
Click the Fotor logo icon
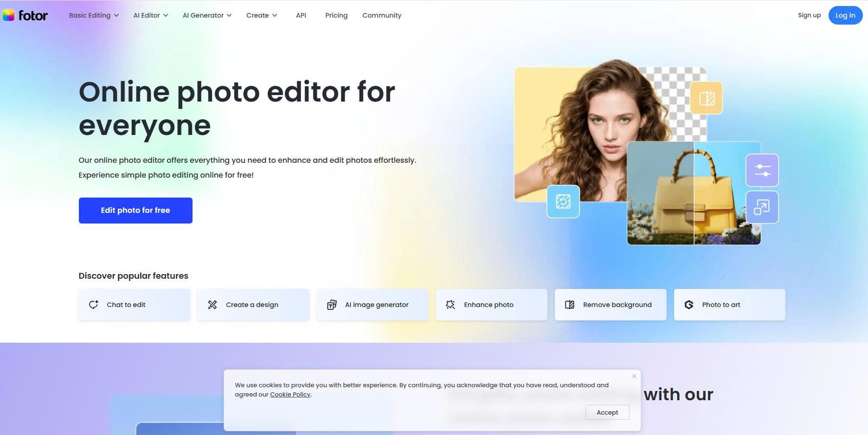8,15
